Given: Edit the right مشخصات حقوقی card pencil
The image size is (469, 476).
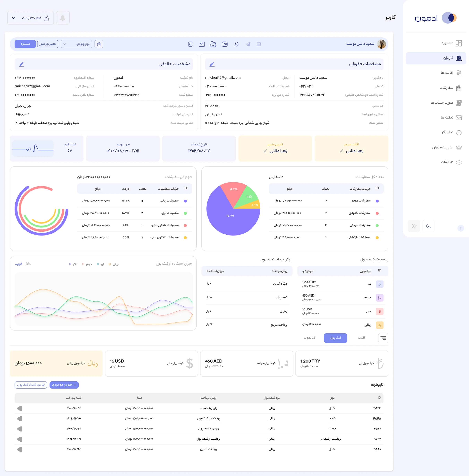Looking at the screenshot, I should (212, 64).
